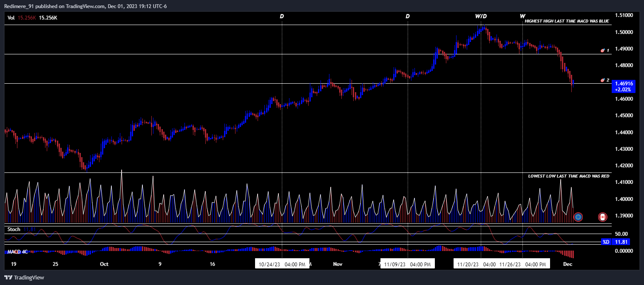Click the 0.00000 MACD scale label
This screenshot has width=644, height=285.
click(x=624, y=251)
